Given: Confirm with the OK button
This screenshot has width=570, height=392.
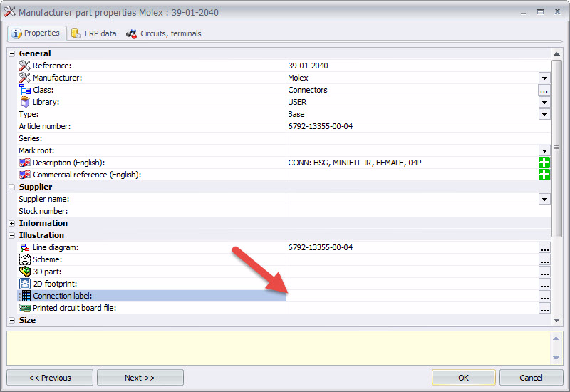Looking at the screenshot, I should coord(464,378).
